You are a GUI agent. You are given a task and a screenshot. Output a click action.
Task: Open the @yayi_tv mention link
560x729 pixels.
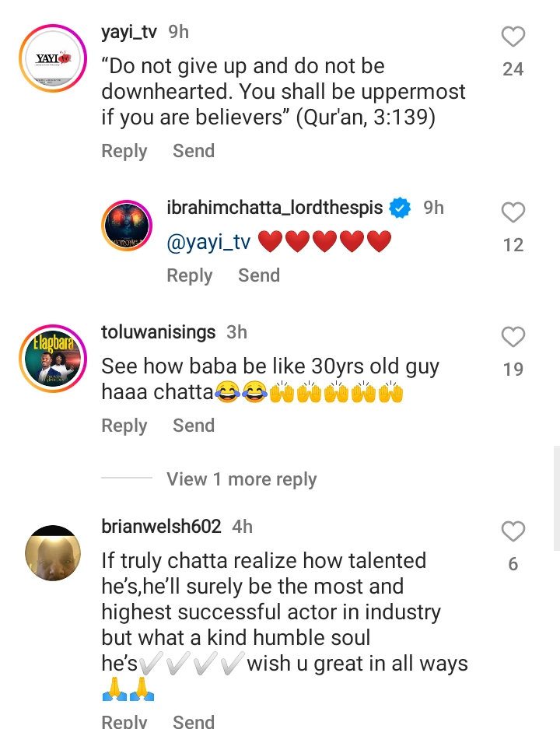tap(208, 243)
